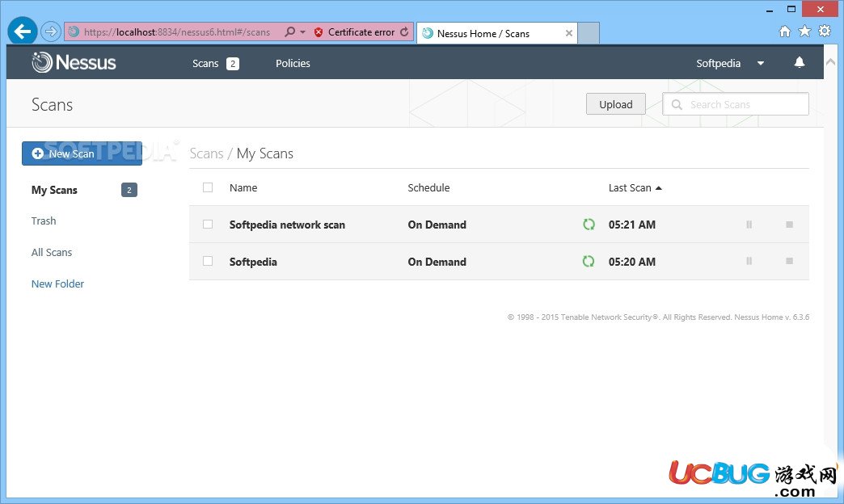Go to the browser Home page icon
Viewport: 844px width, 504px height.
(x=785, y=31)
